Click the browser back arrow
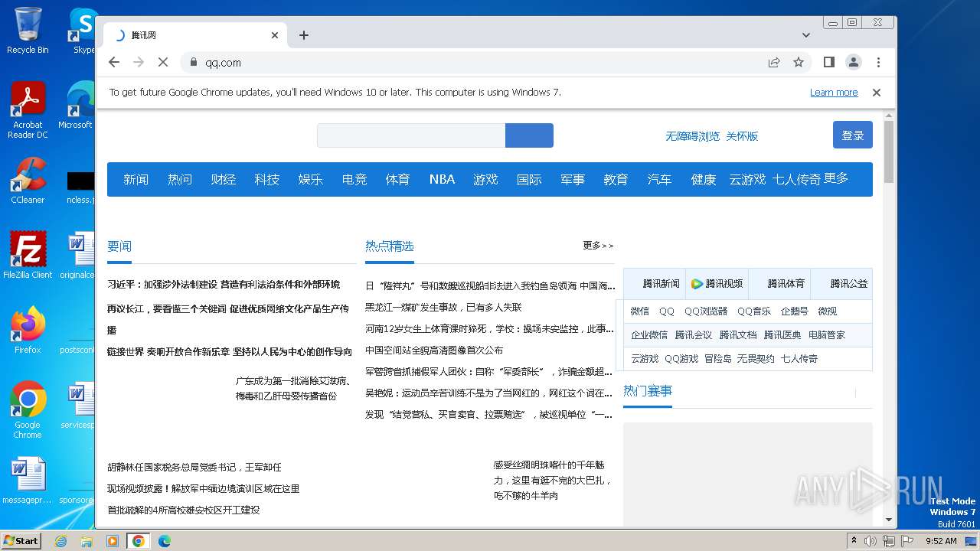Screen dimensions: 980x551 point(114,63)
